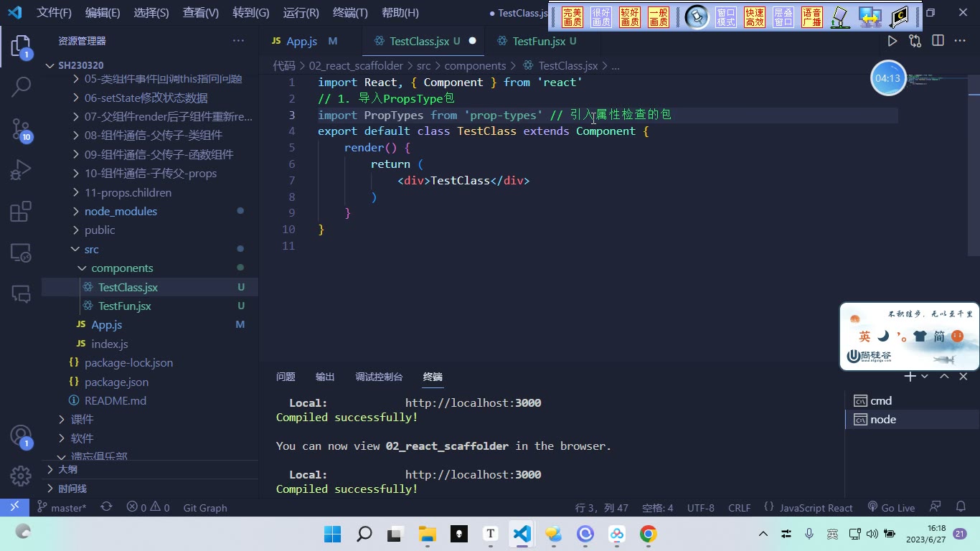The height and width of the screenshot is (551, 980).
Task: Change language mode JavaScript React
Action: (816, 507)
